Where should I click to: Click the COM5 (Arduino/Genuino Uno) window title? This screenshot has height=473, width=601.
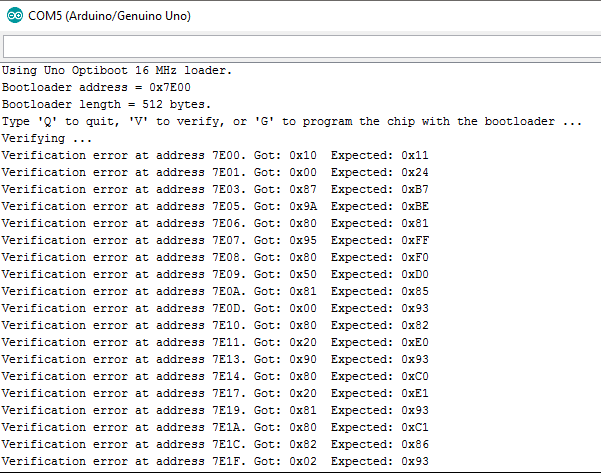(x=110, y=17)
